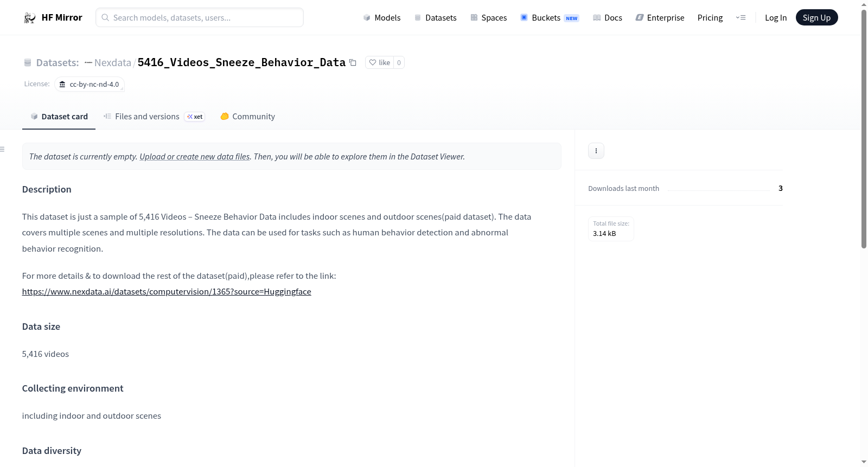This screenshot has height=467, width=868.
Task: Expand the navigation overflow menu icon
Action: 741,18
